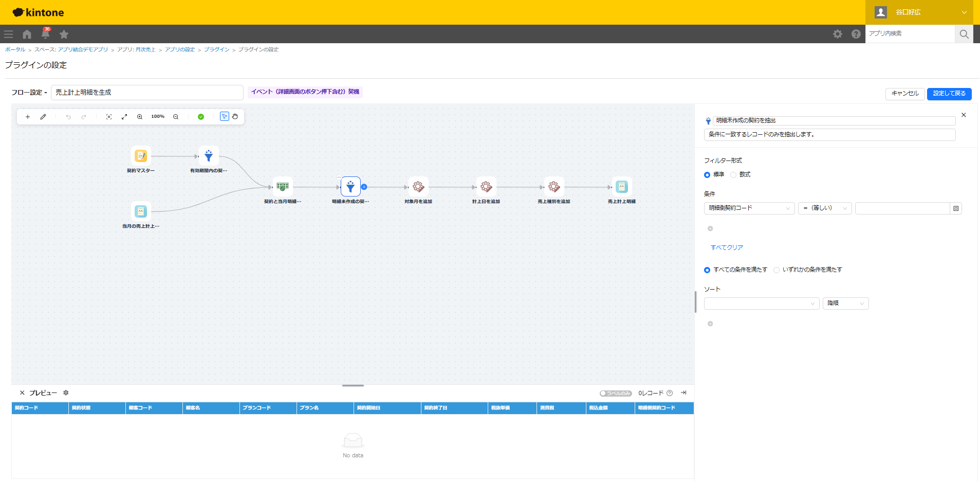This screenshot has width=980, height=482.
Task: Go to ポータル breadcrumb link
Action: [x=15, y=49]
